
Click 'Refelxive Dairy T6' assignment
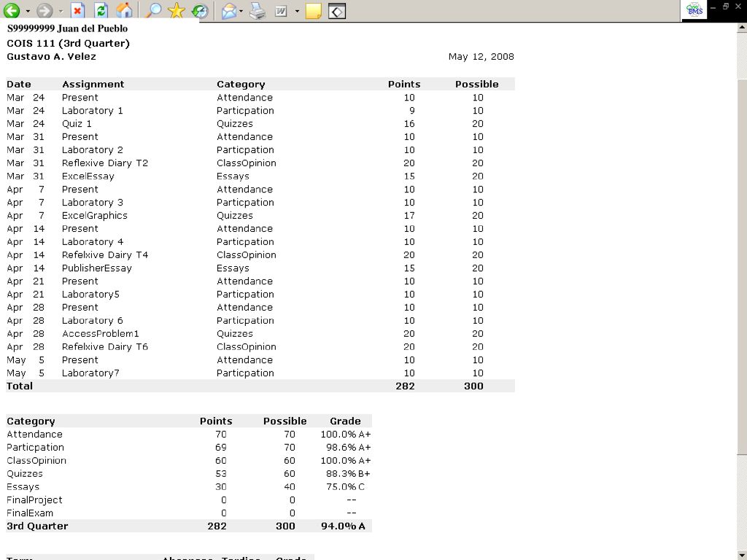click(105, 346)
